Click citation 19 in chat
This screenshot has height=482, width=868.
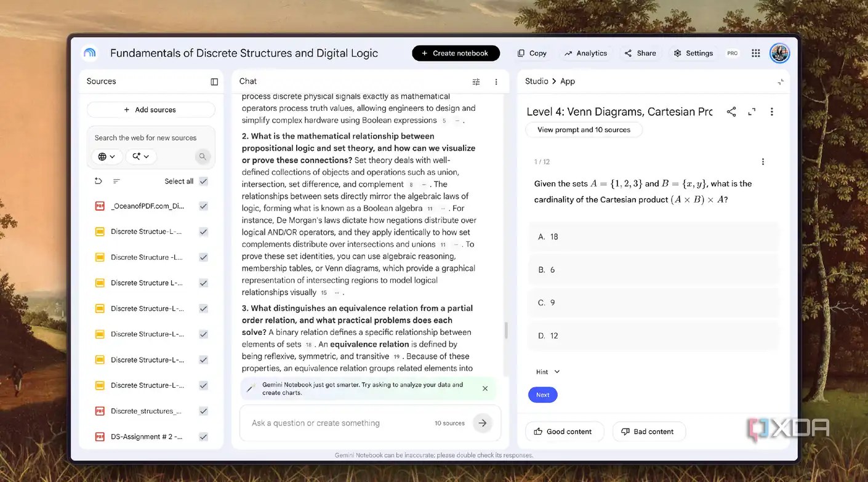pyautogui.click(x=396, y=356)
